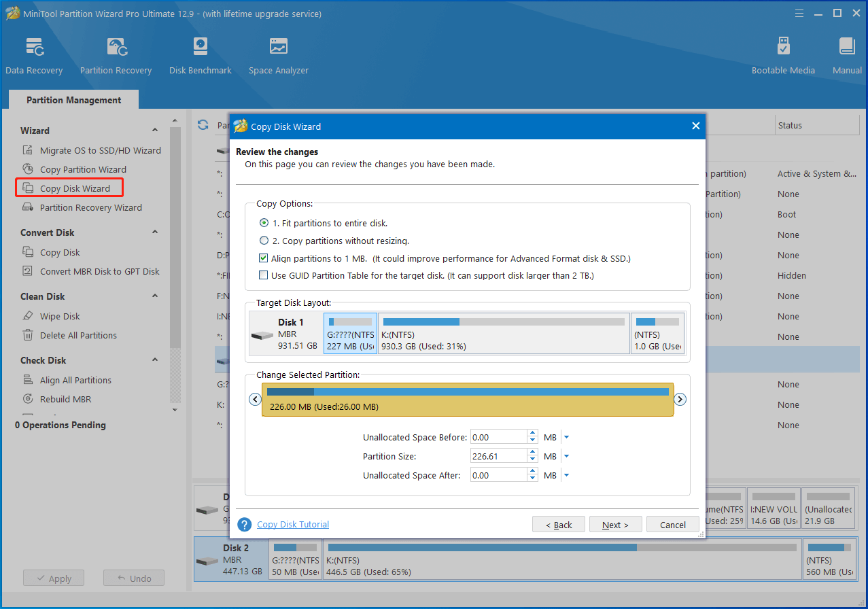
Task: Collapse the Wizard section
Action: tap(154, 130)
